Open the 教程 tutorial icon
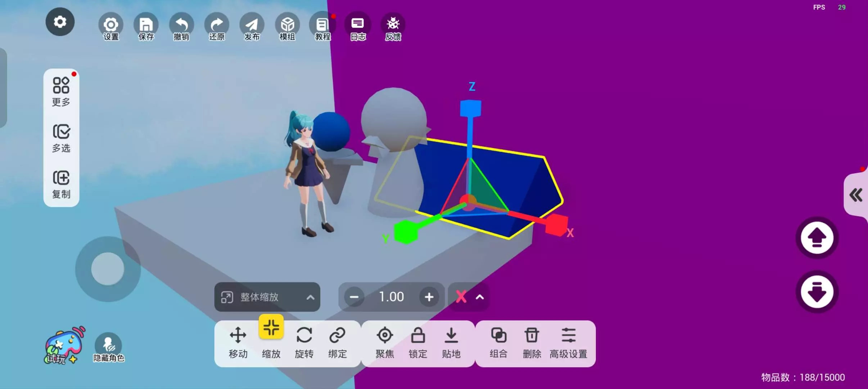The height and width of the screenshot is (389, 868). coord(322,26)
